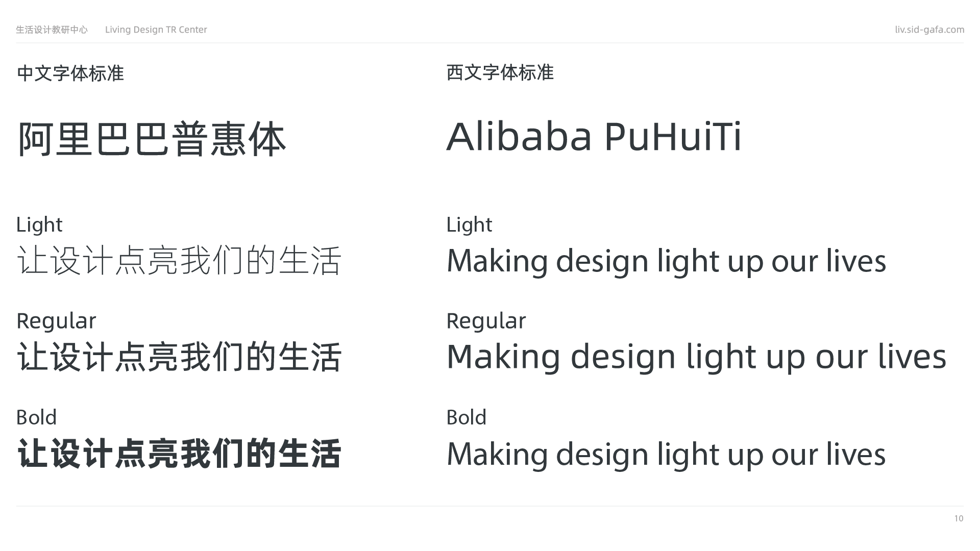
Task: Select the Light weight Chinese sample sentence
Action: 179,261
